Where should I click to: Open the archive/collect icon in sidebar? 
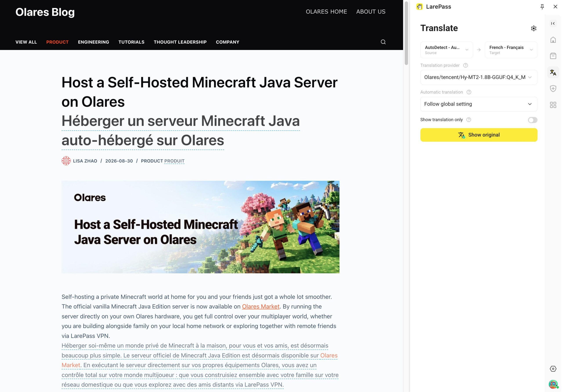pyautogui.click(x=553, y=56)
